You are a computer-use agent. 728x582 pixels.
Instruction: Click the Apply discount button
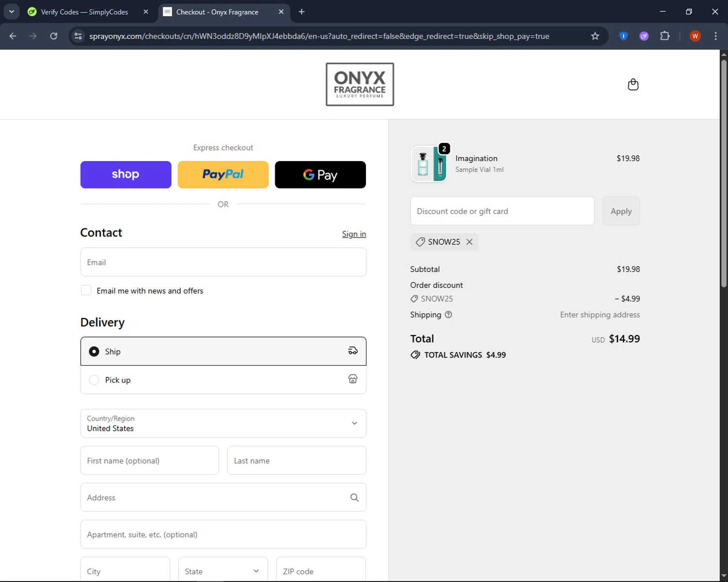click(621, 211)
